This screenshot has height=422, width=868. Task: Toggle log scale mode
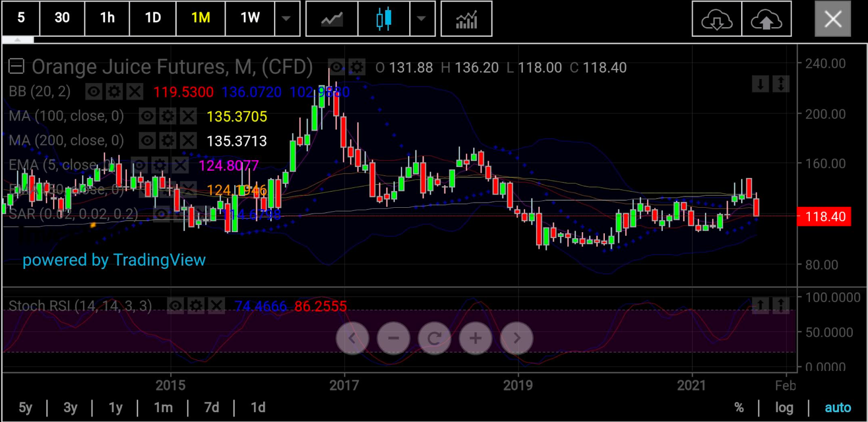click(x=784, y=408)
